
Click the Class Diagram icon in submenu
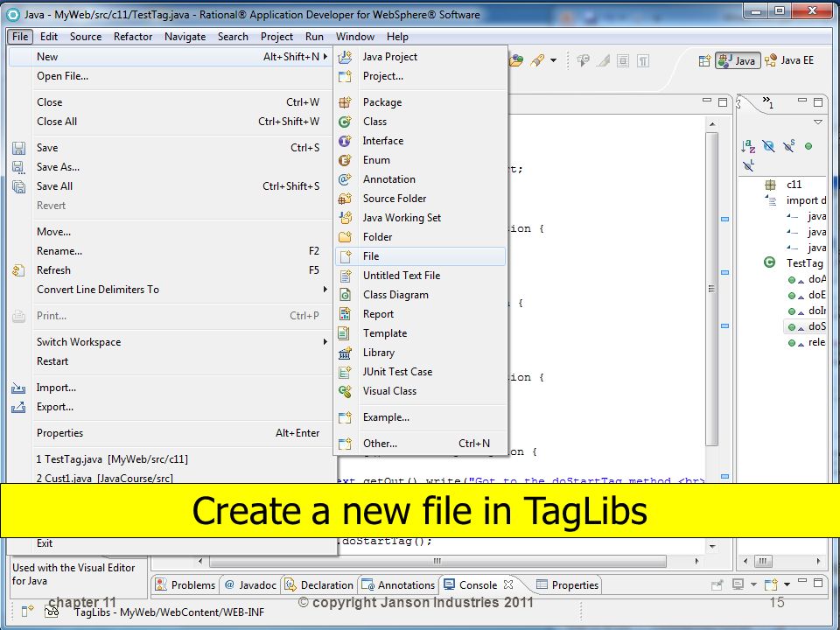(345, 295)
